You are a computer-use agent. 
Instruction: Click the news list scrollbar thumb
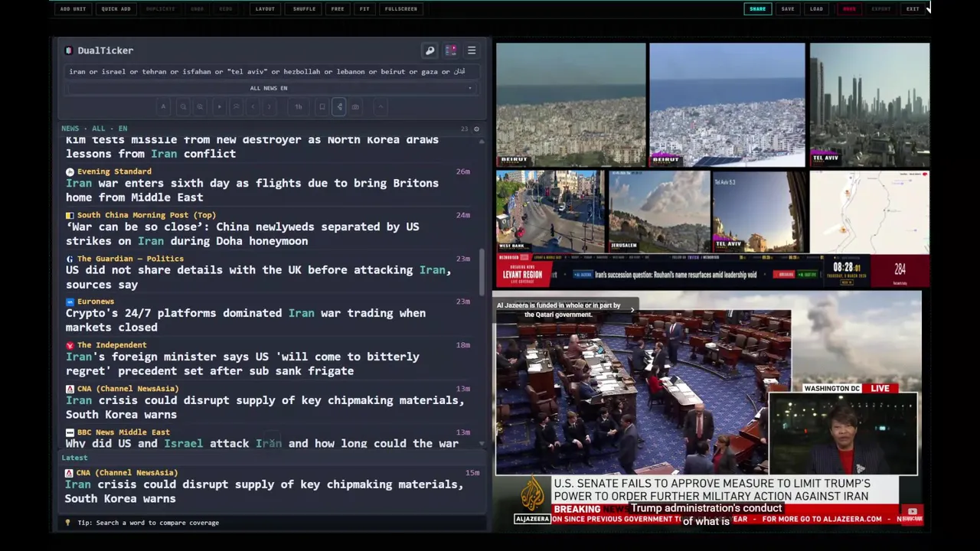[482, 271]
